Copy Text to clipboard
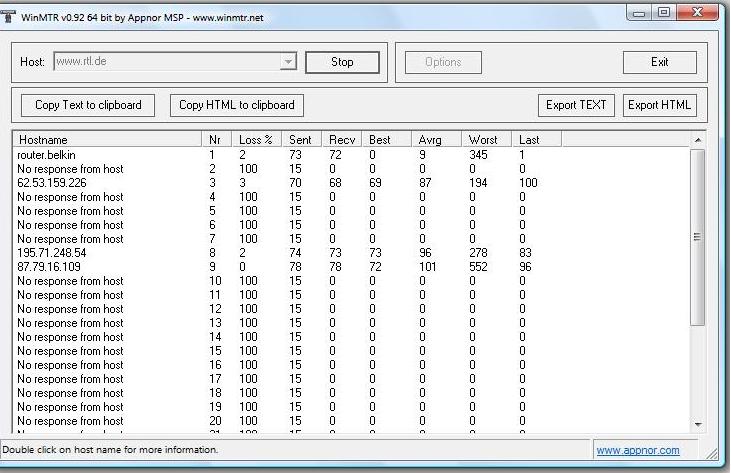 (88, 105)
